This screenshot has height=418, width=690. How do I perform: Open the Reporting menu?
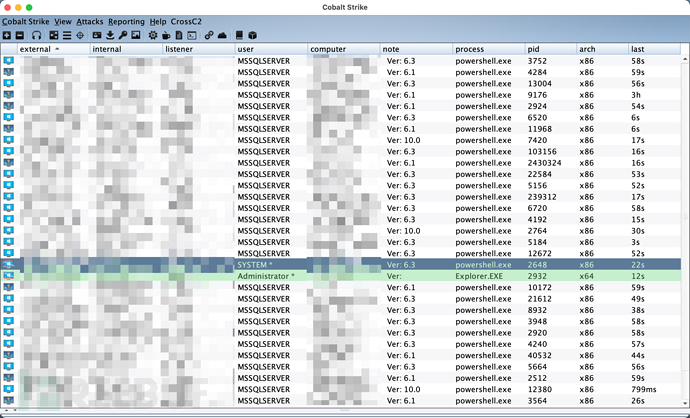point(126,22)
